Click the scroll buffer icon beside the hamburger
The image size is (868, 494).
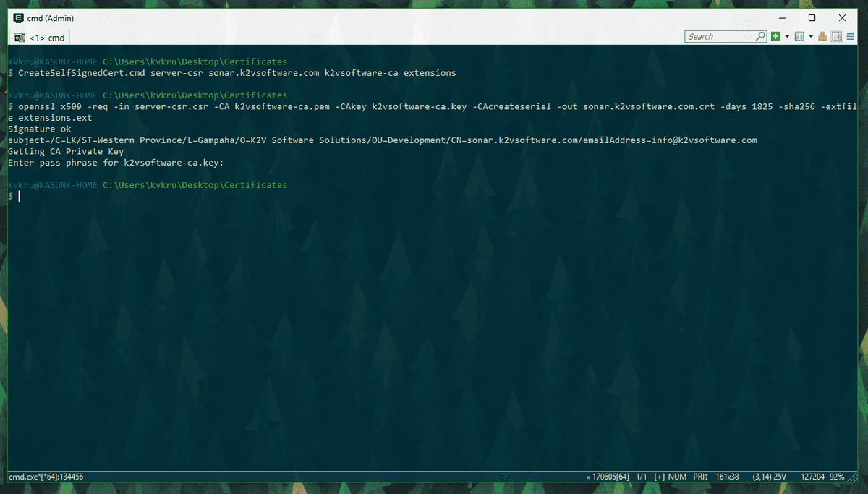click(837, 35)
